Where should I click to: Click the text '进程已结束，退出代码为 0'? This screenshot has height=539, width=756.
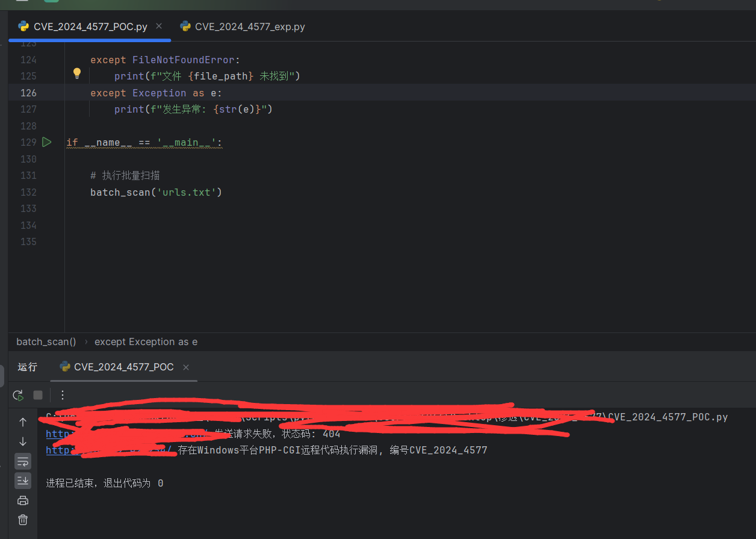click(x=105, y=483)
